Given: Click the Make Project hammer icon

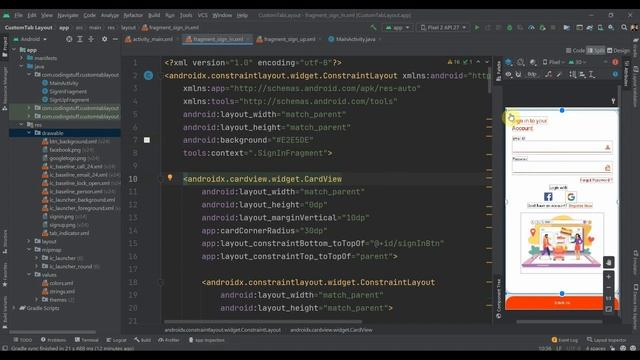Looking at the screenshot, I should [373, 27].
